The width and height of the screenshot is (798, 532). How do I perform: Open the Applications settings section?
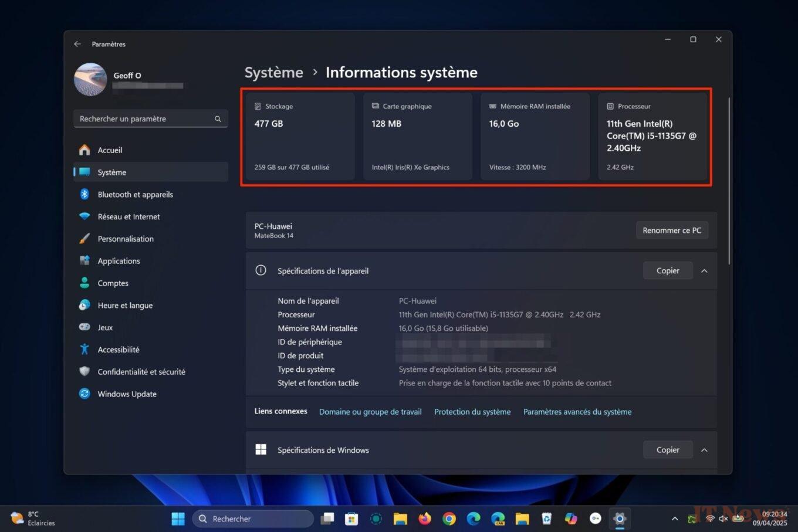point(150,261)
